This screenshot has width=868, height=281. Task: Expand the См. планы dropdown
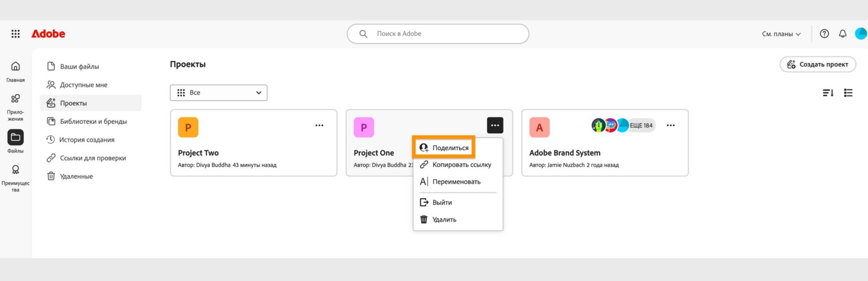coord(781,34)
